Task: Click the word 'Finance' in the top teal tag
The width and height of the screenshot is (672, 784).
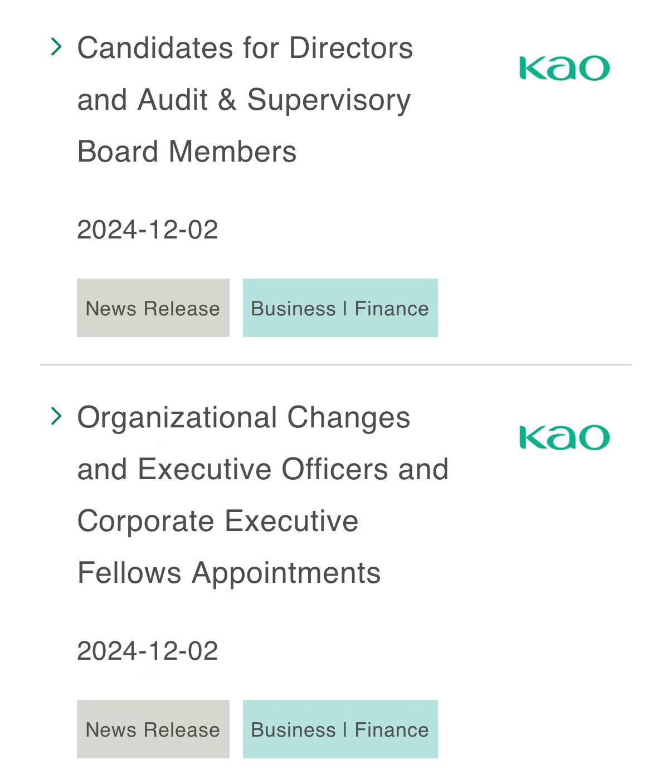Action: [392, 308]
